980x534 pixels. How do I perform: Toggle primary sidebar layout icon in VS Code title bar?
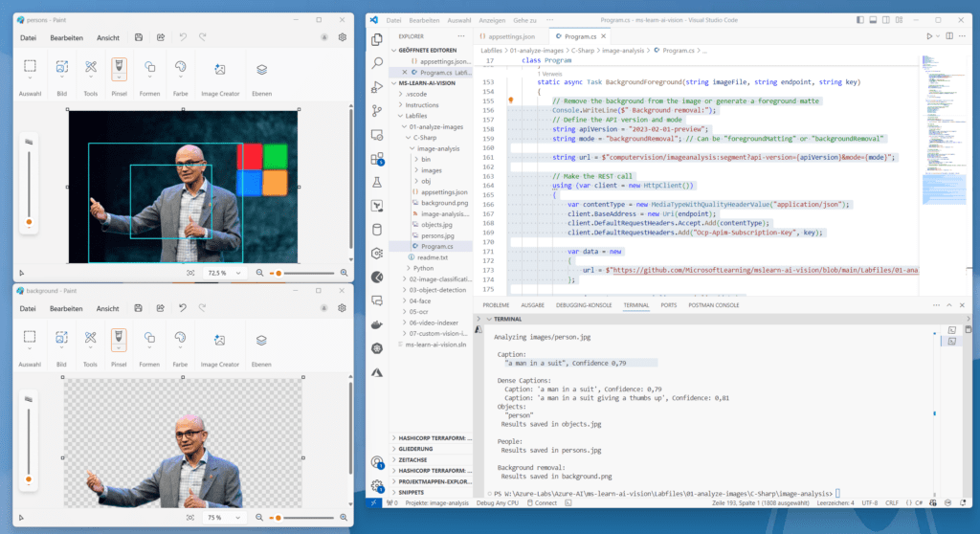coord(860,20)
